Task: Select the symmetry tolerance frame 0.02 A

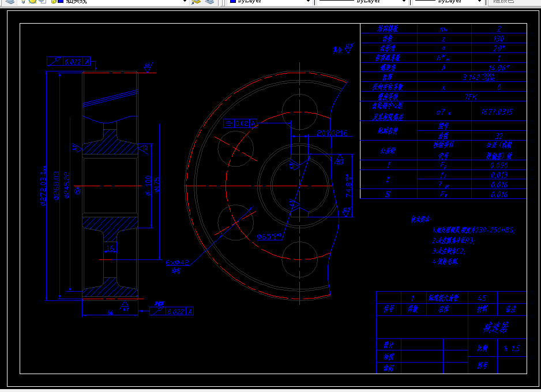Action: point(240,123)
